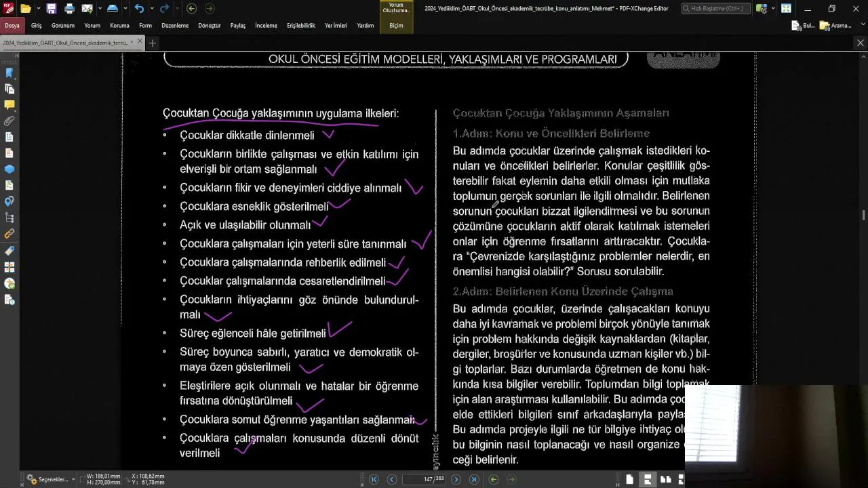Email the PDF via envelope icon
868x488 pixels.
pos(87,9)
